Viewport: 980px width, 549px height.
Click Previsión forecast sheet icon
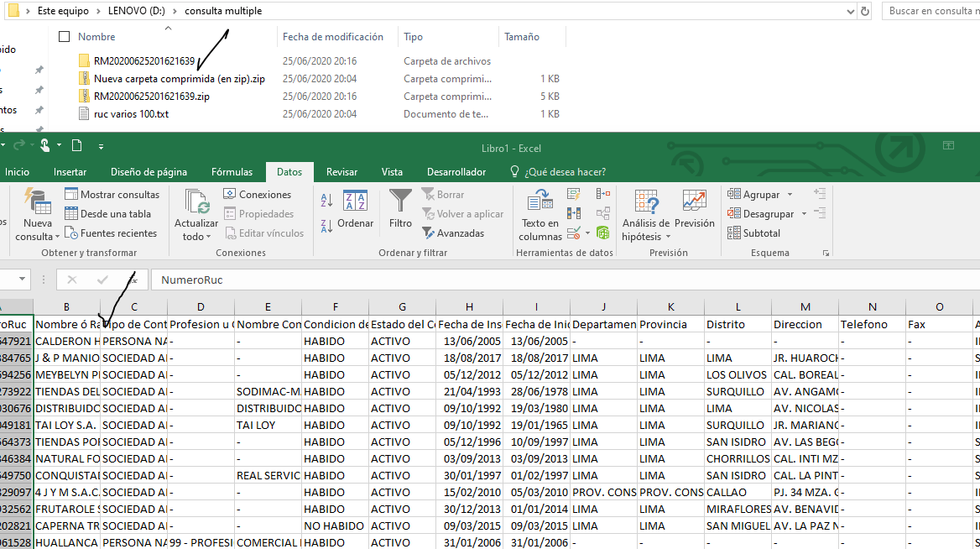pyautogui.click(x=694, y=210)
